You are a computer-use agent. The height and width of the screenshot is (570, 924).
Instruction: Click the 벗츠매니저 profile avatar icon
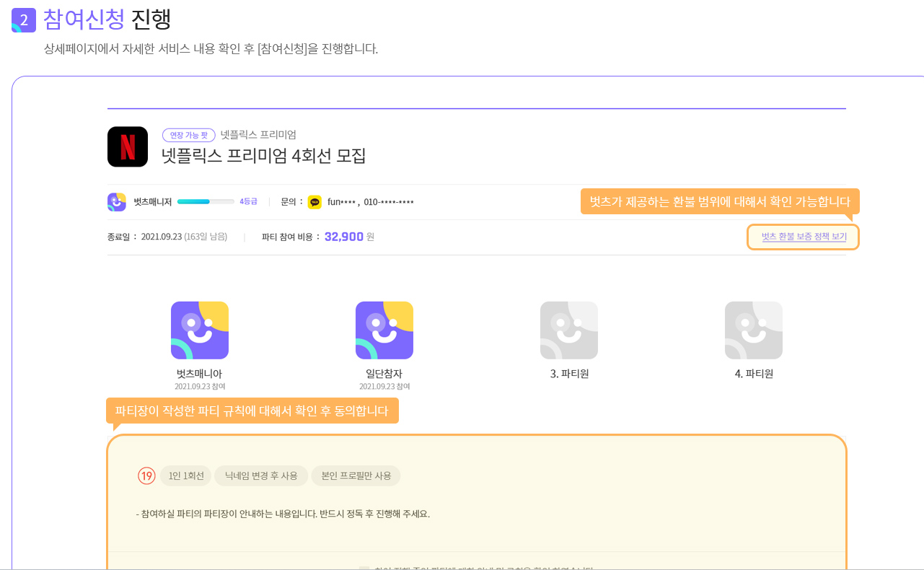(x=117, y=202)
